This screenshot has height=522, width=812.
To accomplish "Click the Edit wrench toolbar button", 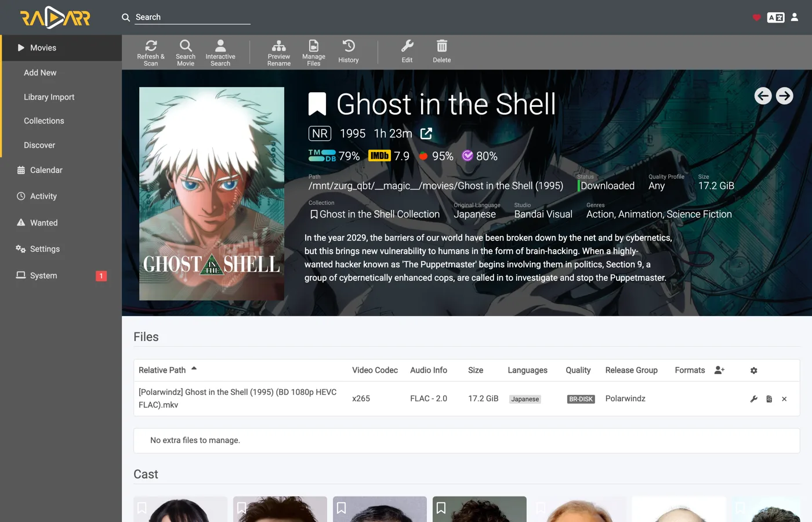I will click(407, 53).
